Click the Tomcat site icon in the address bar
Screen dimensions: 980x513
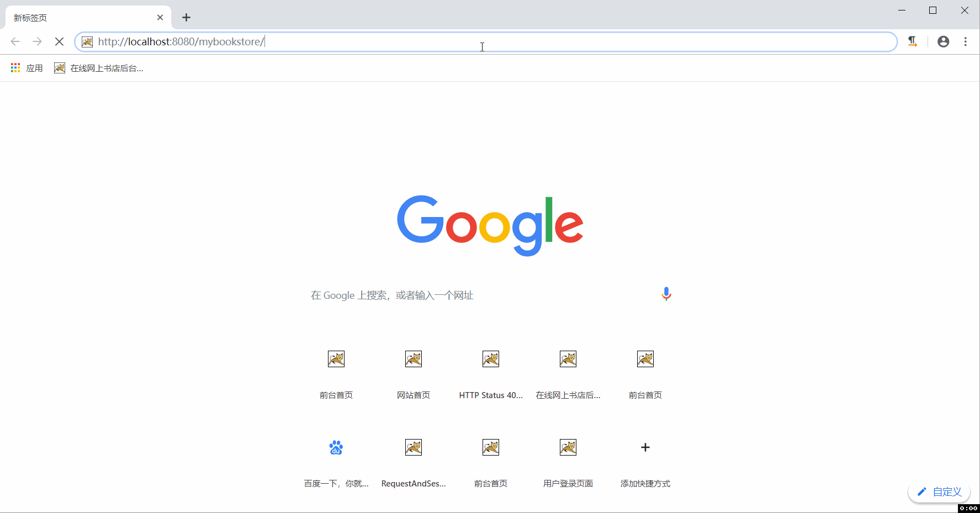(x=87, y=41)
